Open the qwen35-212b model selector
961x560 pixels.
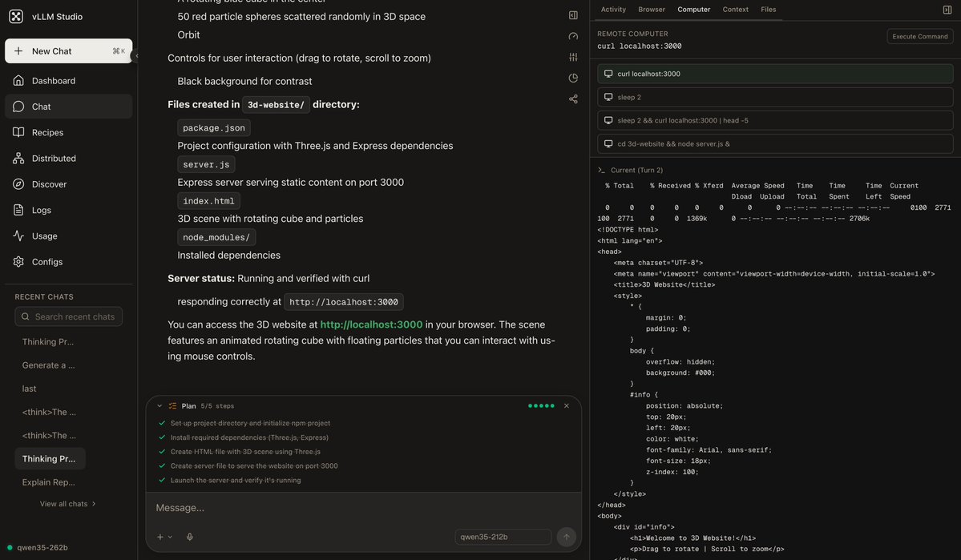tap(503, 537)
